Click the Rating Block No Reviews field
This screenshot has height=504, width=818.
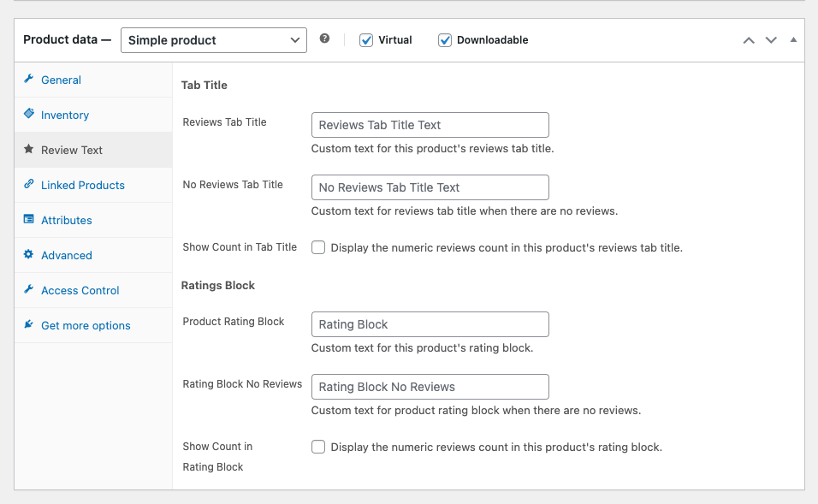430,387
